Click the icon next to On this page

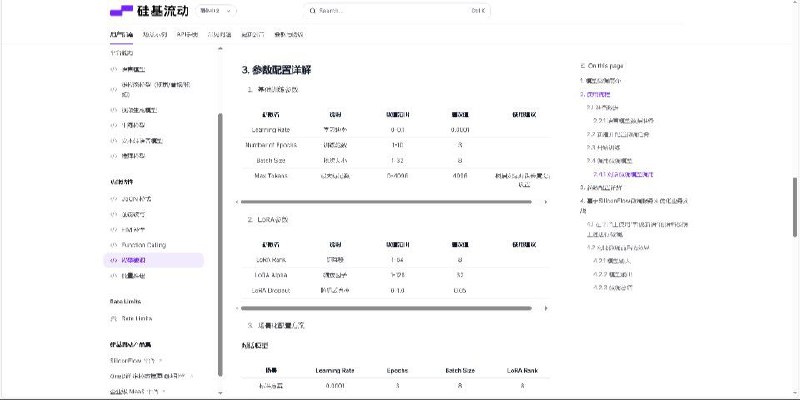[583, 65]
